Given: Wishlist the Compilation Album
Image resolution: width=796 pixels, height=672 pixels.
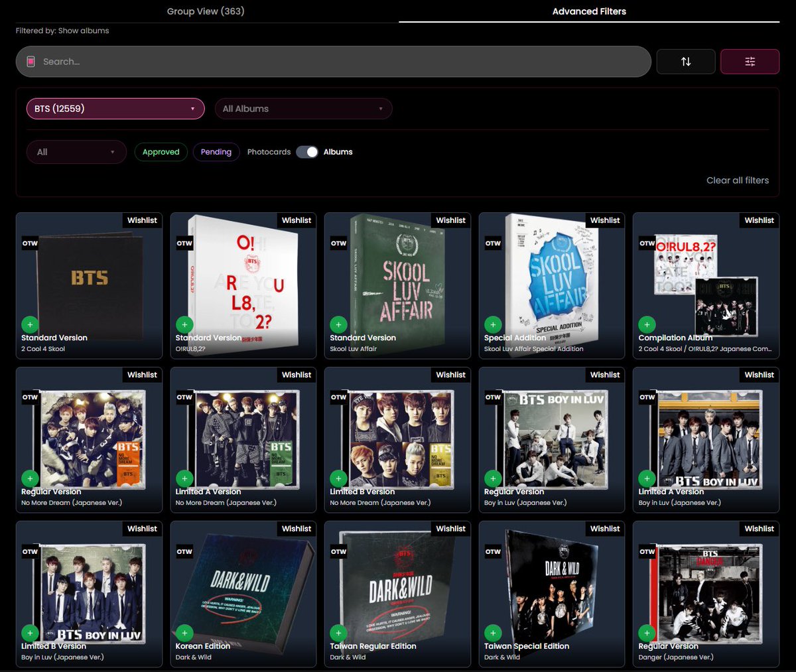Looking at the screenshot, I should pos(759,220).
